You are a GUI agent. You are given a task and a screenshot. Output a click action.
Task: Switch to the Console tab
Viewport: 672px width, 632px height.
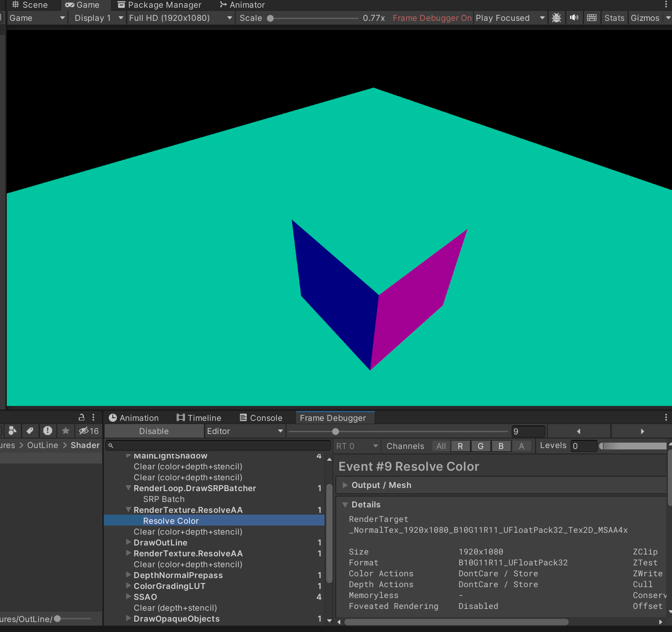coord(261,417)
